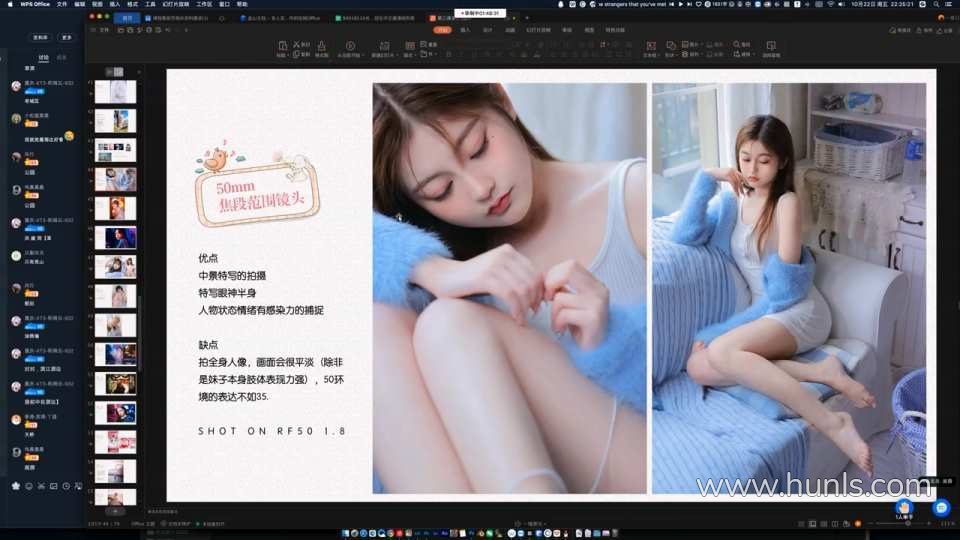Open the 插入 ribbon tab

point(465,29)
